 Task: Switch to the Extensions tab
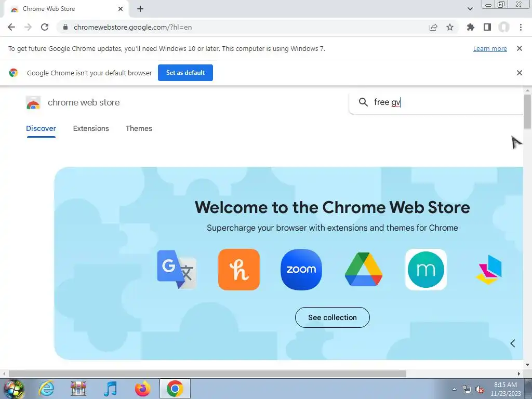tap(91, 129)
